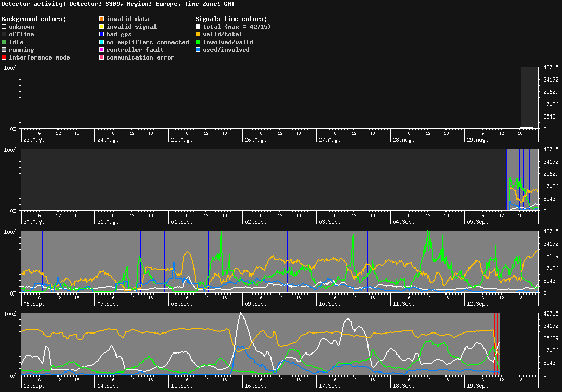Click the '23.Aug.' date label
This screenshot has width=562, height=392.
pos(34,140)
